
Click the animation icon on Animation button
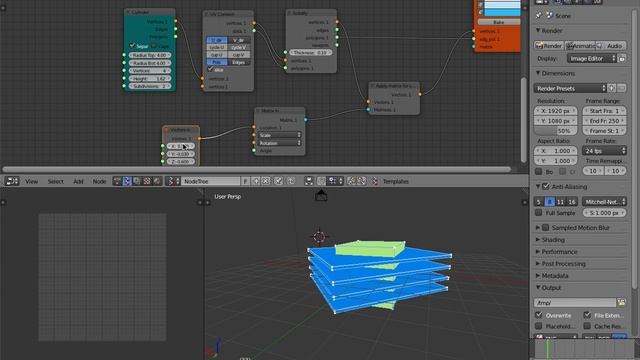coord(570,46)
